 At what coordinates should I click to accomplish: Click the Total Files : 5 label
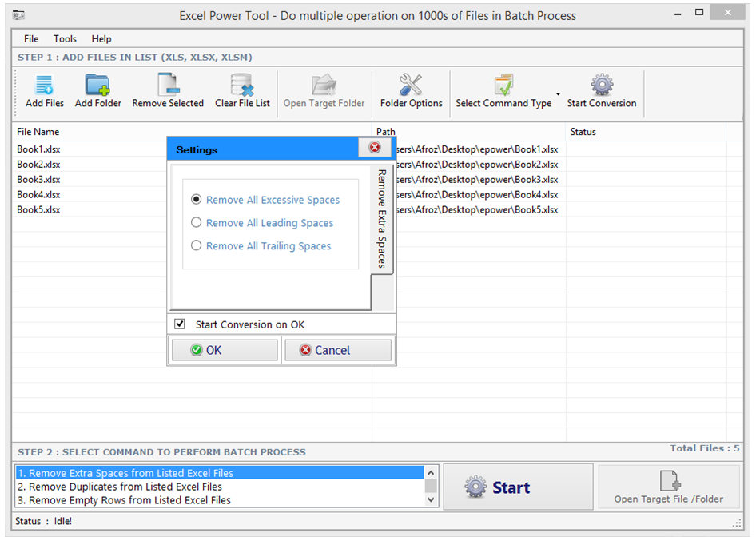click(704, 448)
